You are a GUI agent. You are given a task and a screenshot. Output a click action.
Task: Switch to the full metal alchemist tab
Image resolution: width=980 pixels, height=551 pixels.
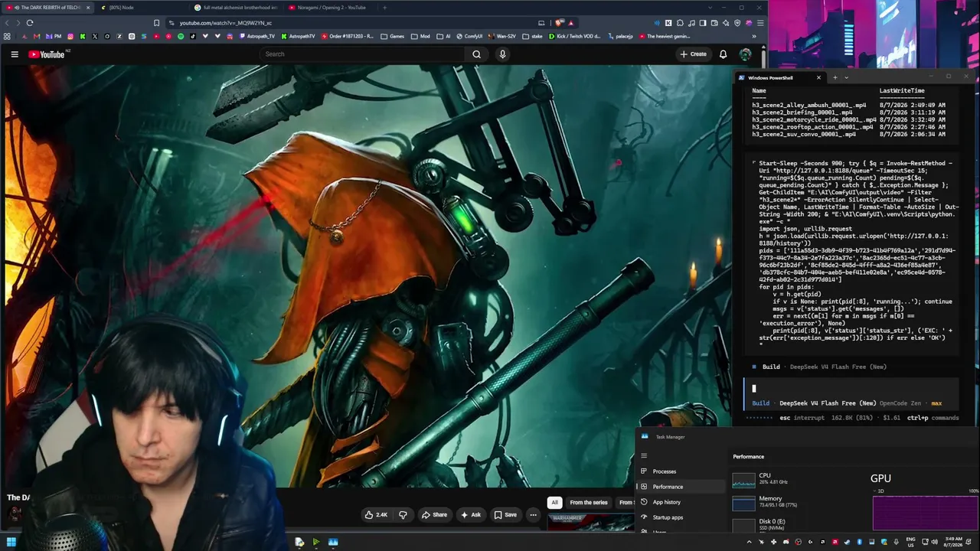[236, 8]
